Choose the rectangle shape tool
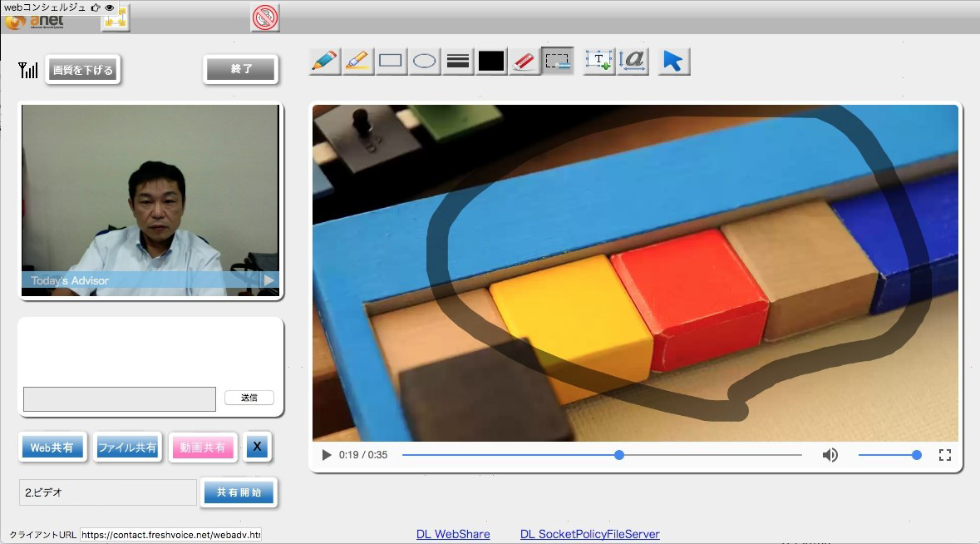Screen dimensions: 980x544 (391, 61)
